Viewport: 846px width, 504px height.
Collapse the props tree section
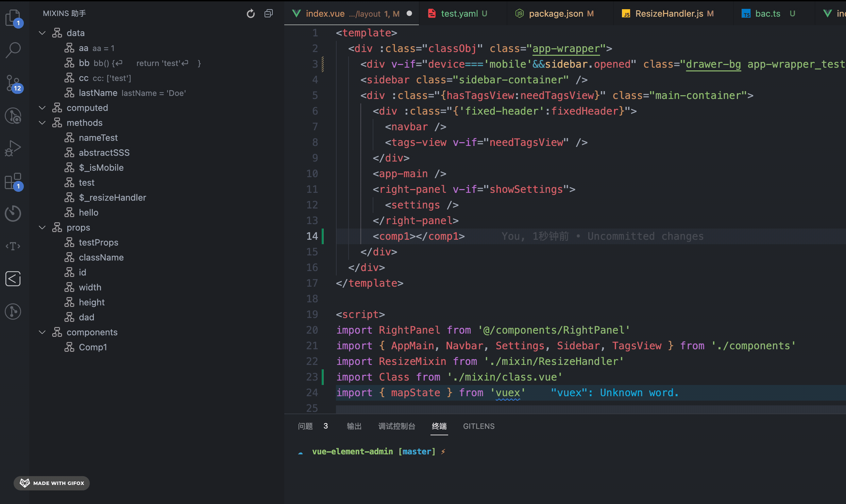pos(42,228)
